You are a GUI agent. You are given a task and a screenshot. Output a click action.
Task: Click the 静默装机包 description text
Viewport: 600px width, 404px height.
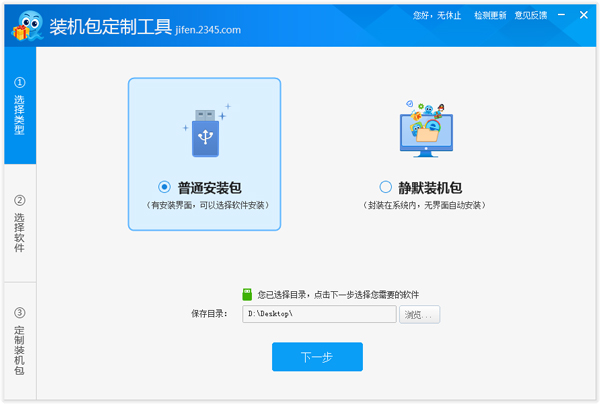pos(425,205)
